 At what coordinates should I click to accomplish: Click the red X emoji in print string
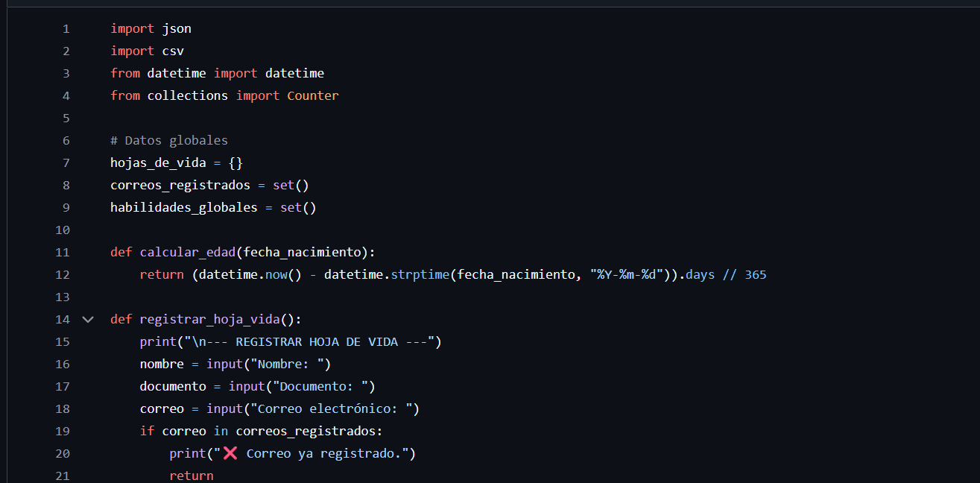pos(229,453)
